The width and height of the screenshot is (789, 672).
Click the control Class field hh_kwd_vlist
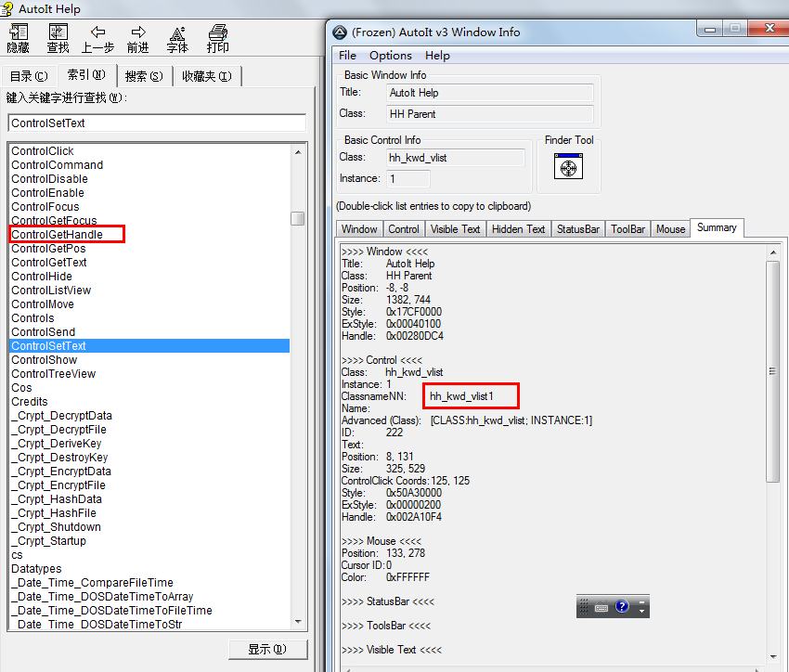click(x=456, y=158)
